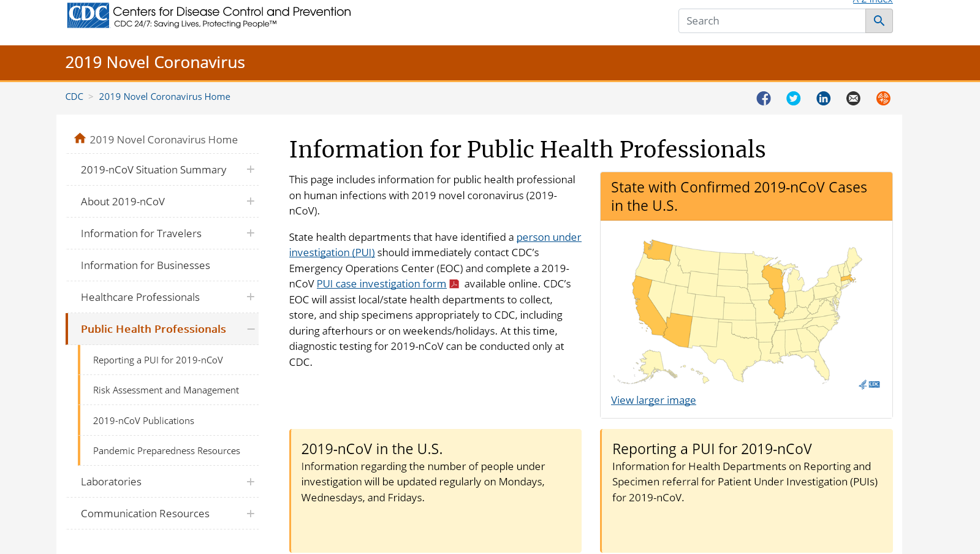Open About 2019-nCoV page
This screenshot has height=554, width=980.
(x=123, y=202)
